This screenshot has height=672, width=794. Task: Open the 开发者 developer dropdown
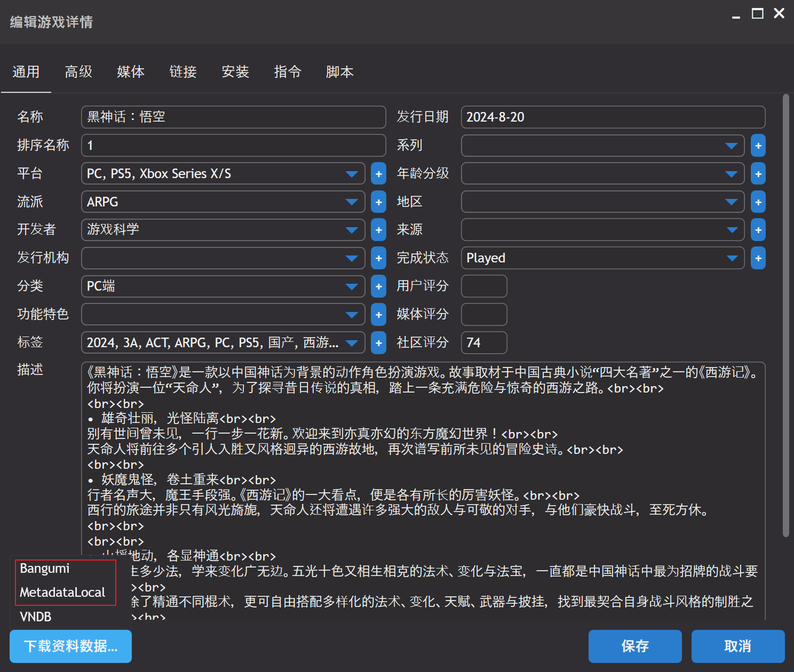click(352, 230)
